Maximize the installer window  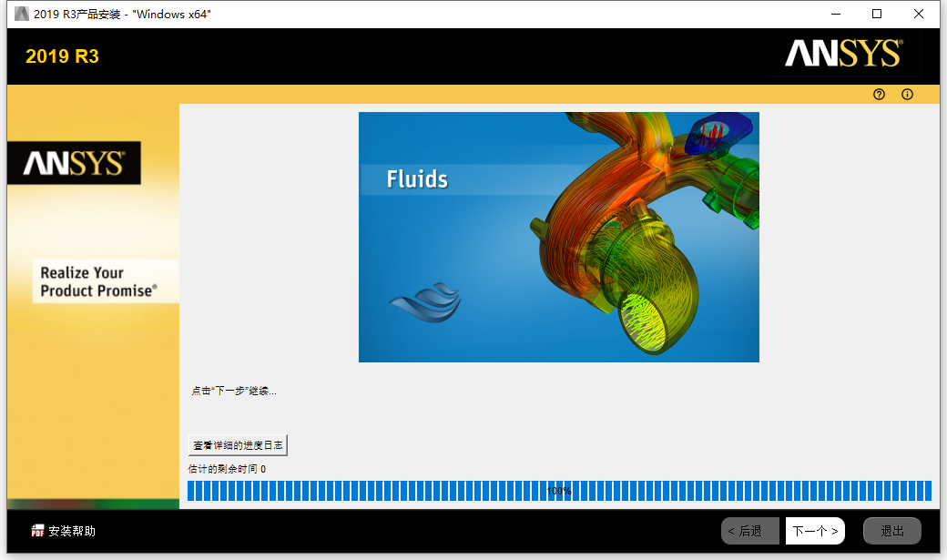pos(877,14)
